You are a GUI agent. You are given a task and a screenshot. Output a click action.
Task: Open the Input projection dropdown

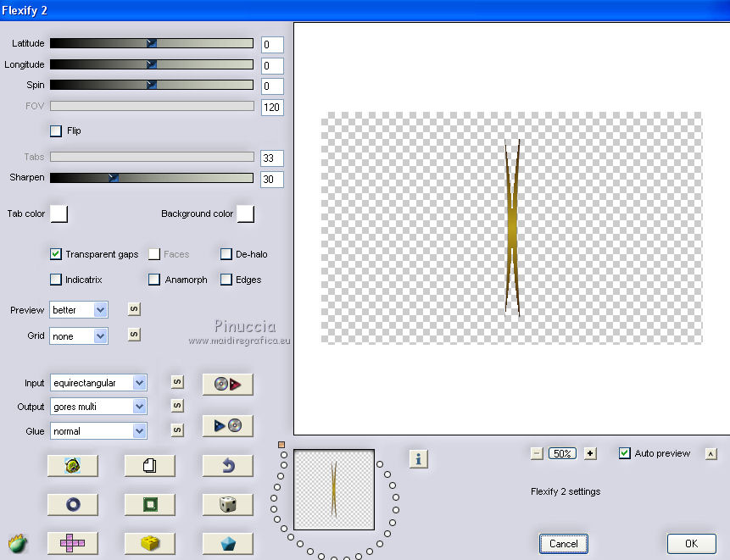[98, 383]
